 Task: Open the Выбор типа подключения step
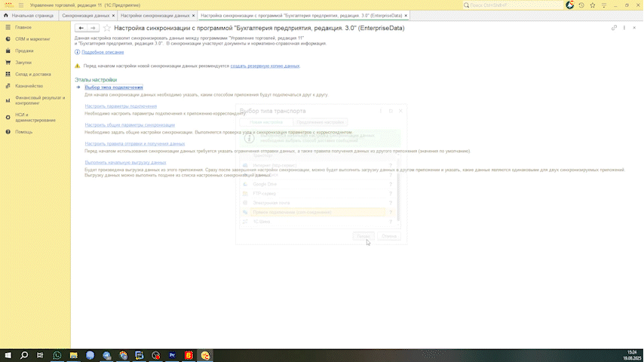click(x=114, y=87)
